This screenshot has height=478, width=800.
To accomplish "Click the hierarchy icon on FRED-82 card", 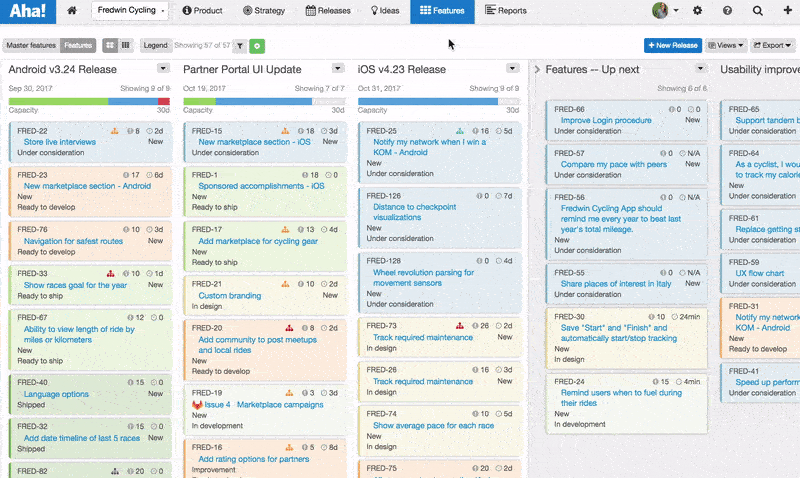I will 115,471.
